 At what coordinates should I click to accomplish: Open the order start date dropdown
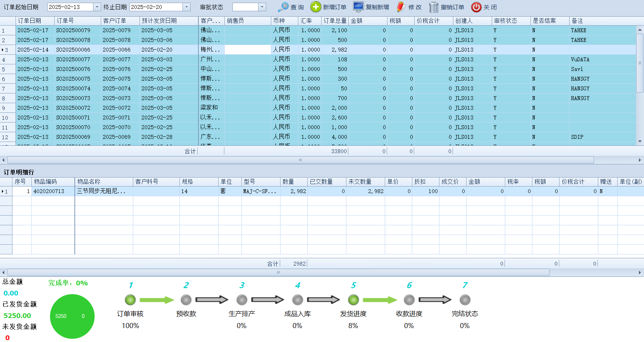pos(97,7)
